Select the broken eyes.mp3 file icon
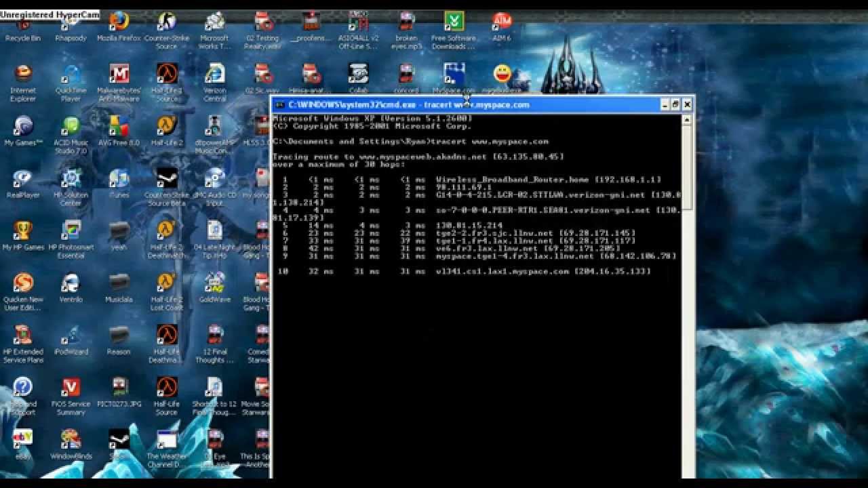The height and width of the screenshot is (488, 868). point(406,30)
